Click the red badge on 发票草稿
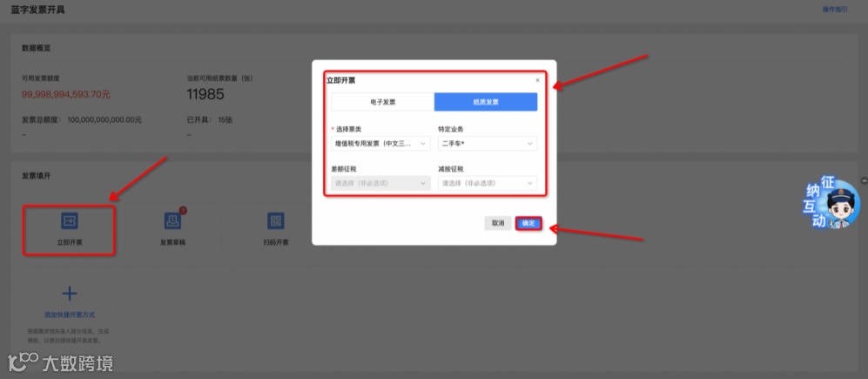 point(183,211)
